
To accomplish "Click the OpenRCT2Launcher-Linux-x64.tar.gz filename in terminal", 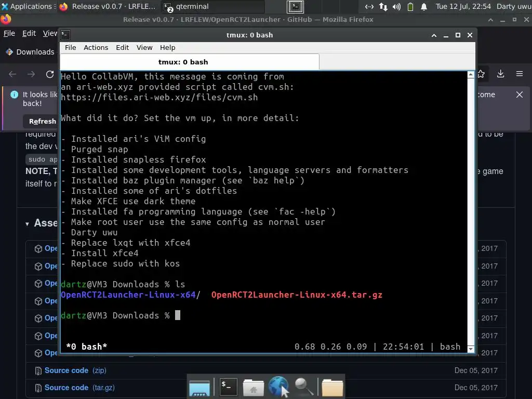I will (x=297, y=295).
